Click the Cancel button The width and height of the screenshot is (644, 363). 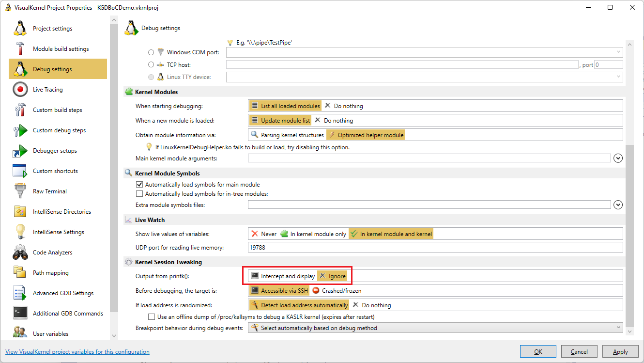[579, 351]
